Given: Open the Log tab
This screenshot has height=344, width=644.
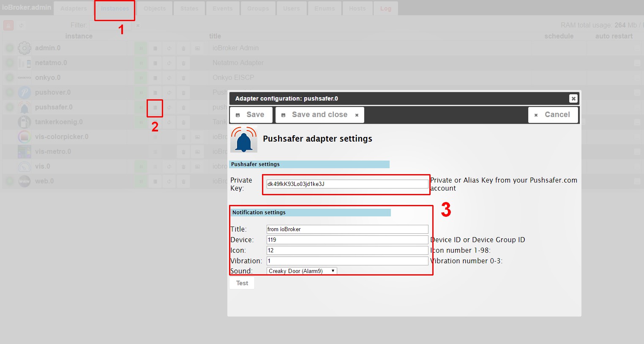Looking at the screenshot, I should coord(386,8).
